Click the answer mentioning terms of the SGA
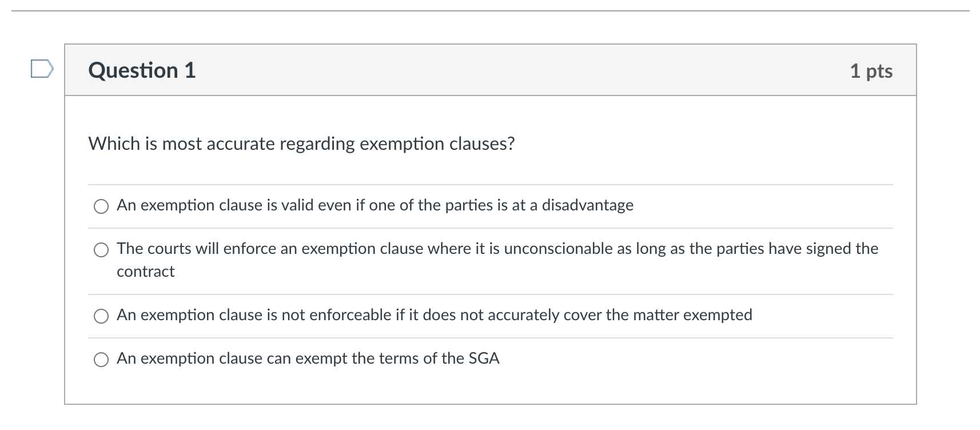Viewport: 980px width, 430px height. tap(308, 359)
